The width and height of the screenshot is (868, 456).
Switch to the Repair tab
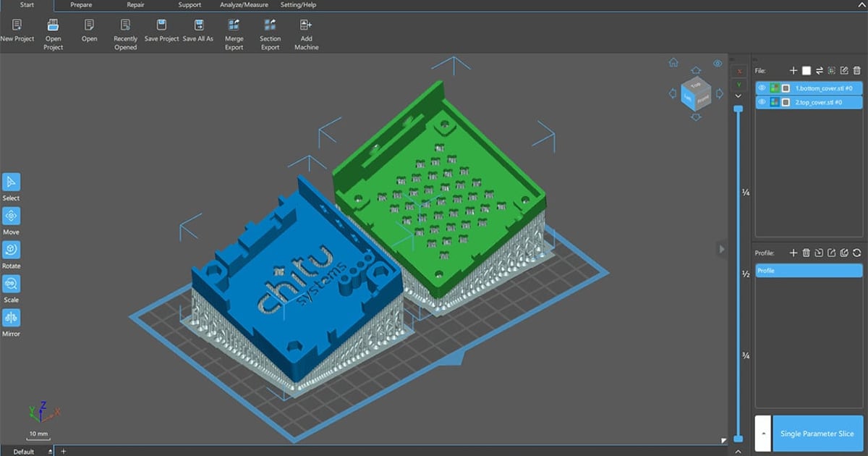pos(135,5)
